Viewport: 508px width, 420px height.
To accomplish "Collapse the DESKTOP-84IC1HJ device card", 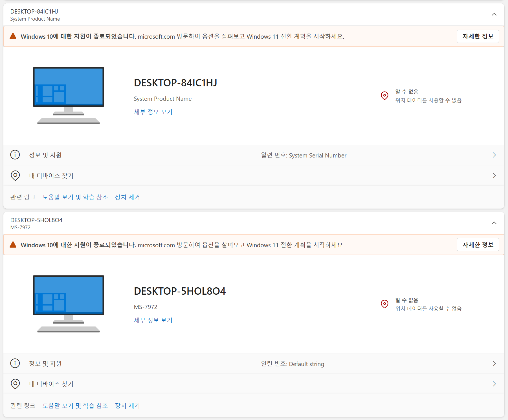I will [x=494, y=14].
